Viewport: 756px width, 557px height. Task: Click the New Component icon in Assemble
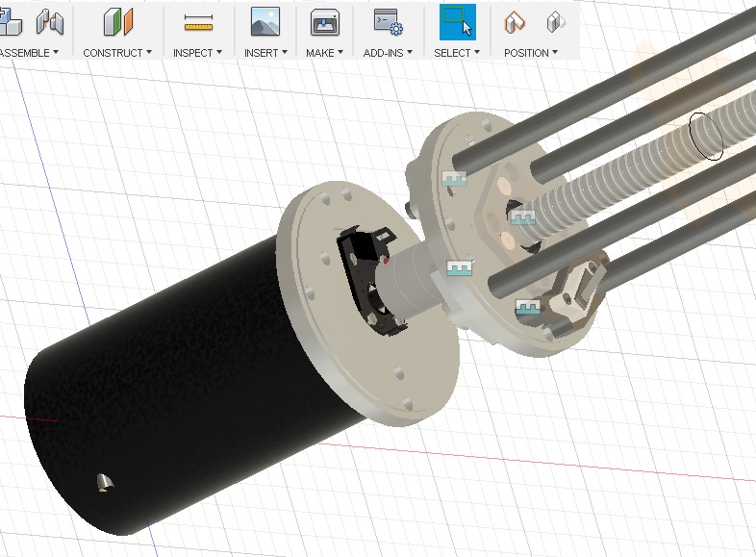pos(10,21)
